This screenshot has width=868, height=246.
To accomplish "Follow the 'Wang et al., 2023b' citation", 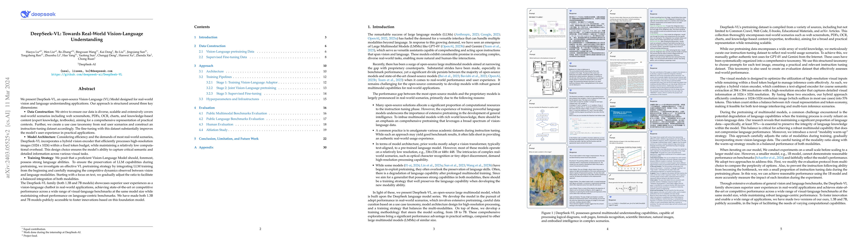I will 478,165.
